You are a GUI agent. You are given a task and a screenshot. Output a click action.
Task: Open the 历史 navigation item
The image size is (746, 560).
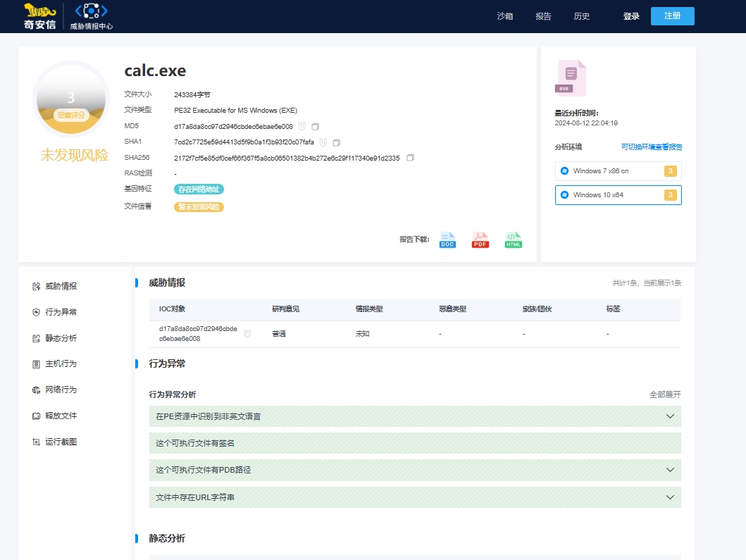582,16
